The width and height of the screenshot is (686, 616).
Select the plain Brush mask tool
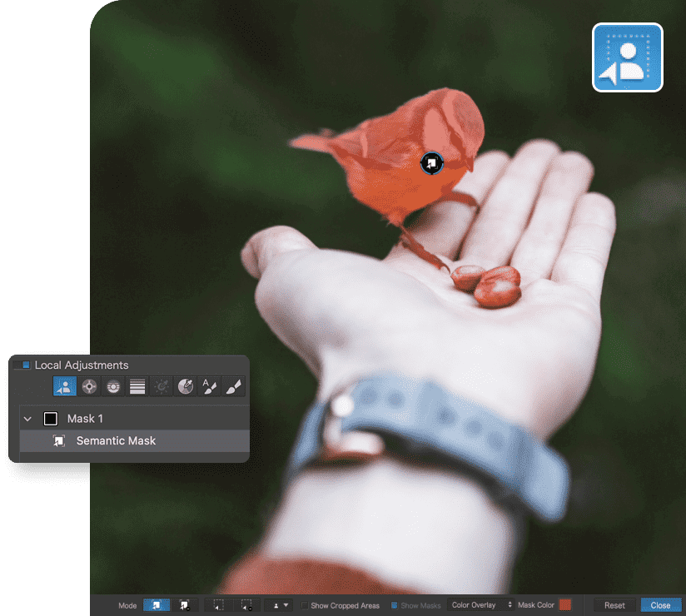(x=234, y=386)
